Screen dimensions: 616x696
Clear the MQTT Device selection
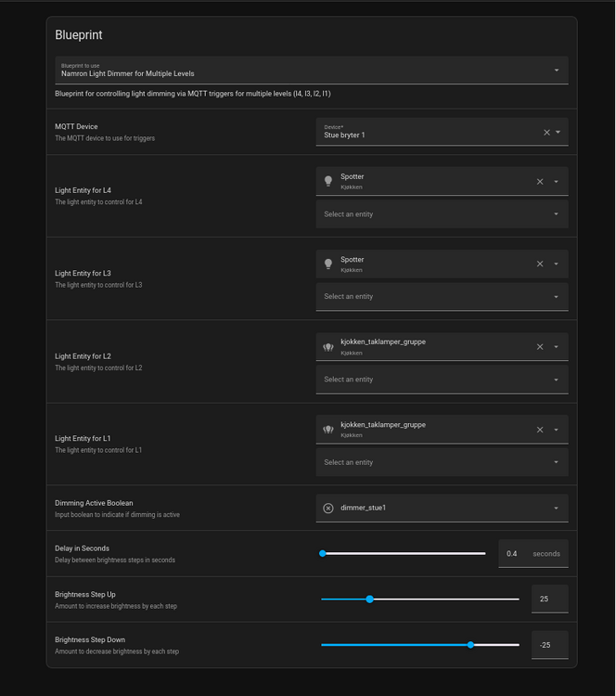[546, 133]
